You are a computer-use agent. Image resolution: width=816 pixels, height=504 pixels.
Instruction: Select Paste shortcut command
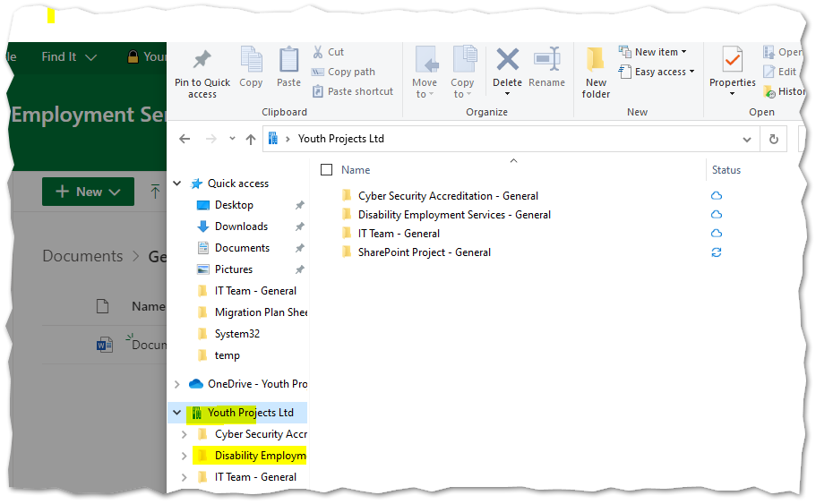click(x=353, y=91)
